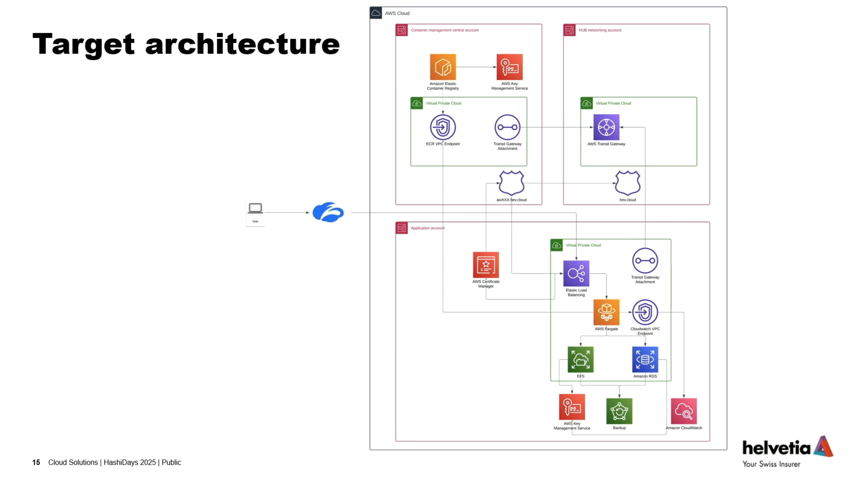Click the 'AWS Transit Gateway' label text

(x=606, y=144)
